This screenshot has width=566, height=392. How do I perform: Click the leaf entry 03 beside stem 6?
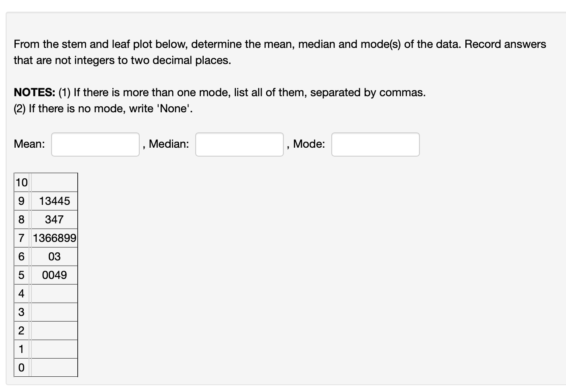point(54,256)
